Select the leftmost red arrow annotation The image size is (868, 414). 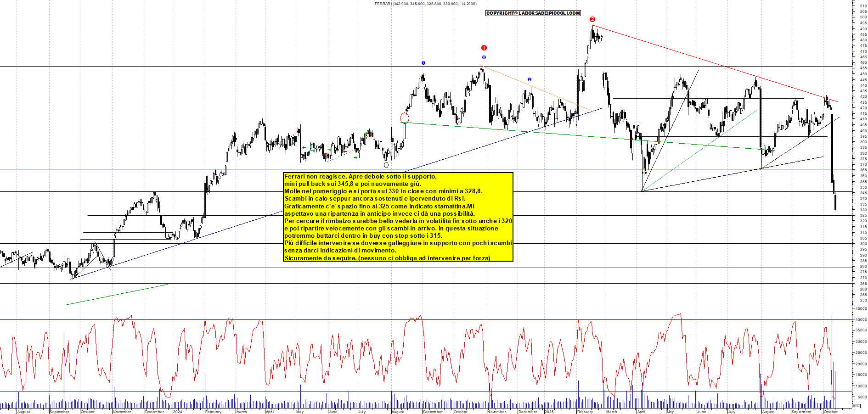(304, 148)
